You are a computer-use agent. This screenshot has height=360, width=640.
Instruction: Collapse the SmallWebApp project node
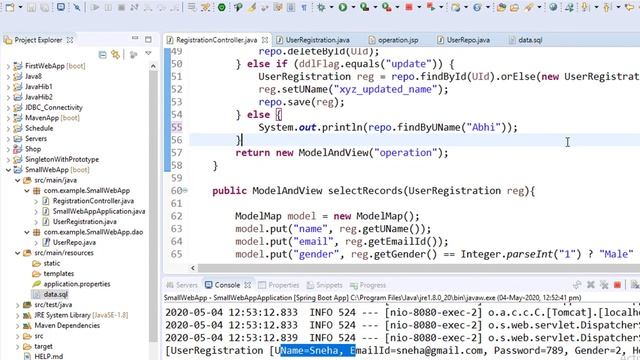8,170
